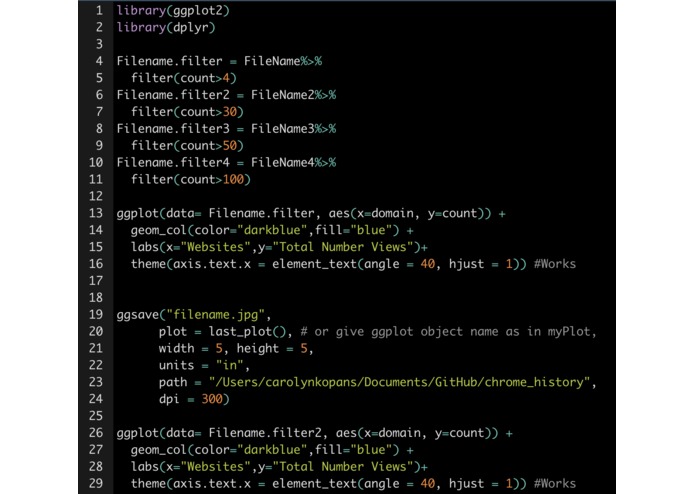Click 'library(ggplot2)' on line 1

[173, 11]
